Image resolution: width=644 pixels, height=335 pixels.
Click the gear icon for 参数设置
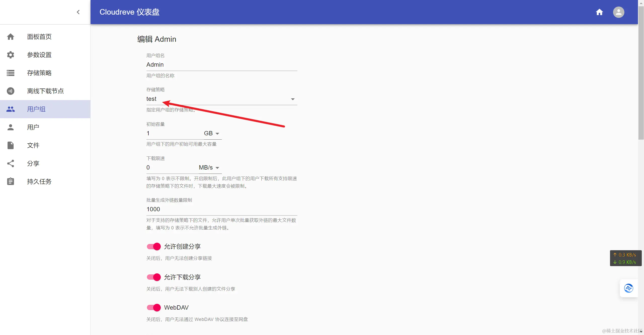pos(11,55)
